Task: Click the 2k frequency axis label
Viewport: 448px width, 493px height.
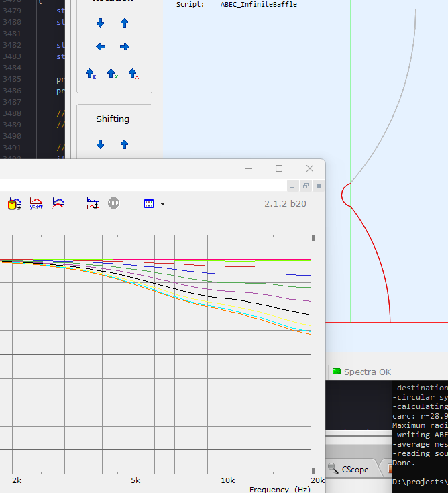Action: 17,480
